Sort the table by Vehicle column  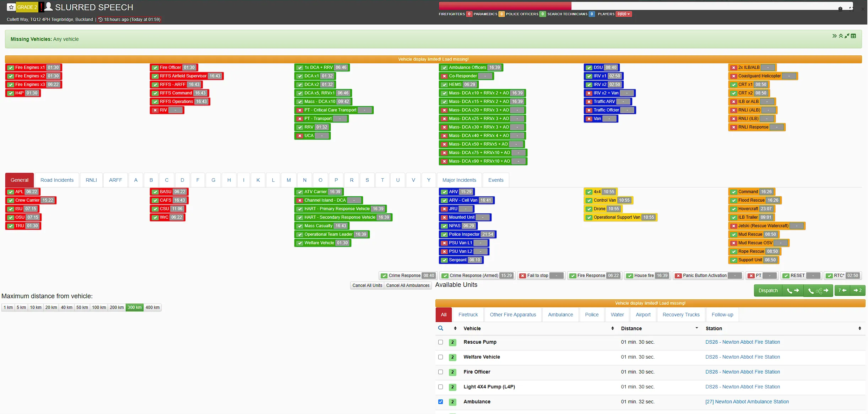click(538, 328)
